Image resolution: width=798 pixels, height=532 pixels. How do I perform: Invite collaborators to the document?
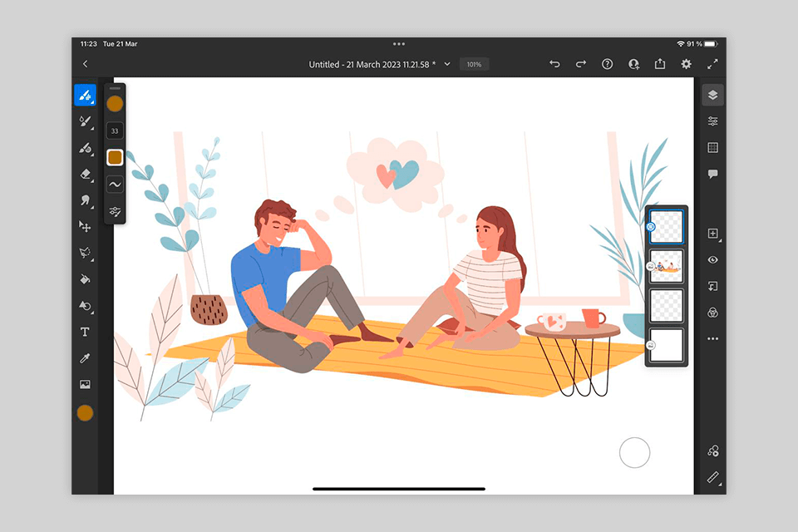pyautogui.click(x=633, y=64)
